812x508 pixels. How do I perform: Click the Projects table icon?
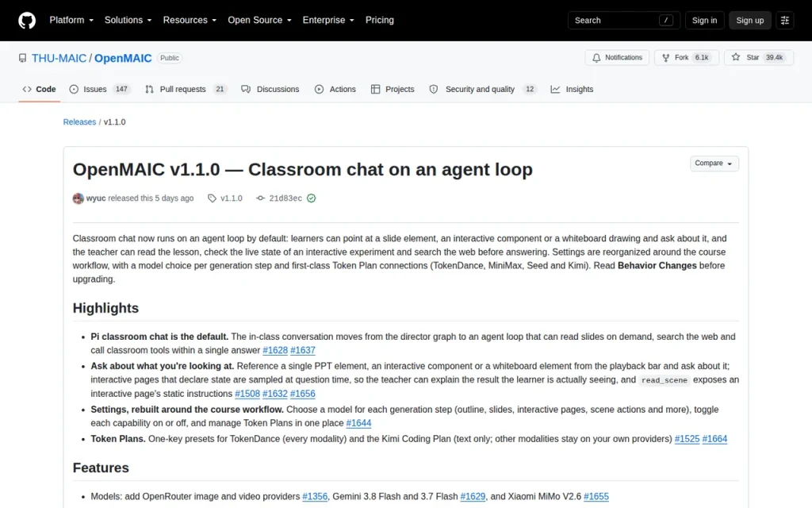coord(375,89)
